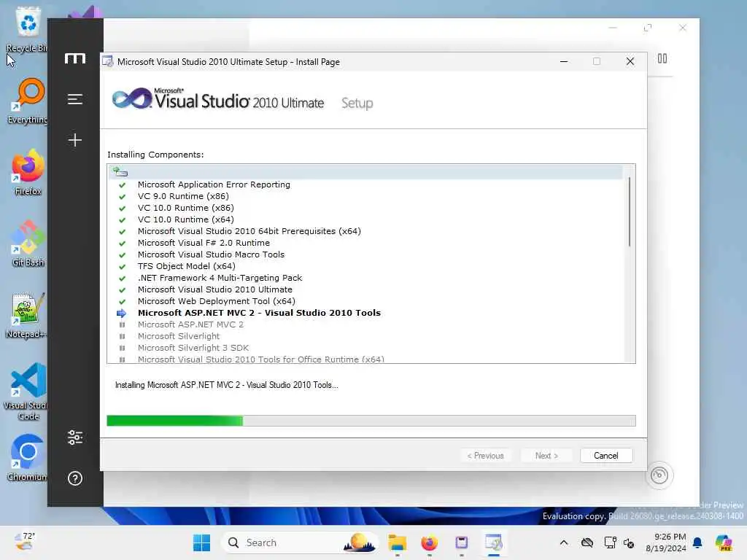Click the pause icon in background window
747x560 pixels.
(662, 58)
